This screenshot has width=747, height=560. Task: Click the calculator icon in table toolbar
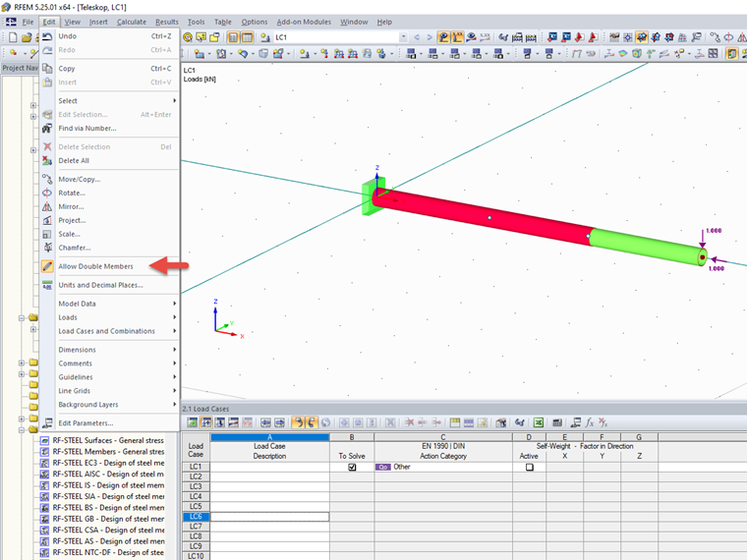click(x=557, y=422)
